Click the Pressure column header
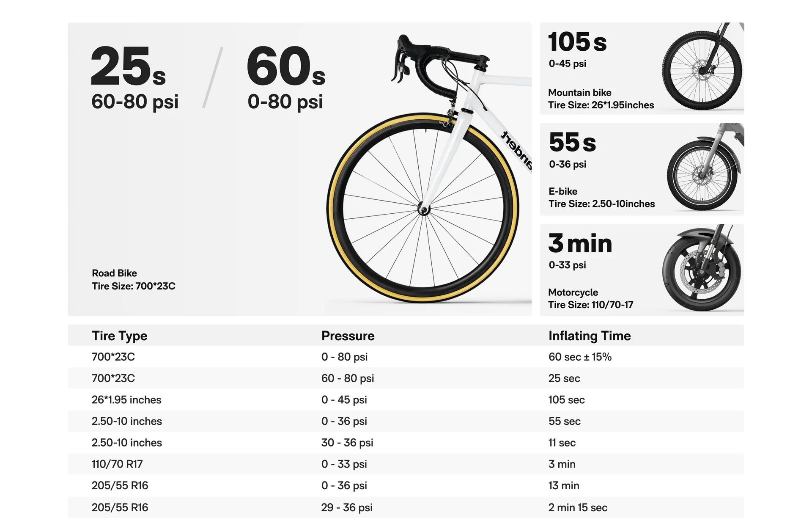Screen dimensions: 812x518 (348, 336)
